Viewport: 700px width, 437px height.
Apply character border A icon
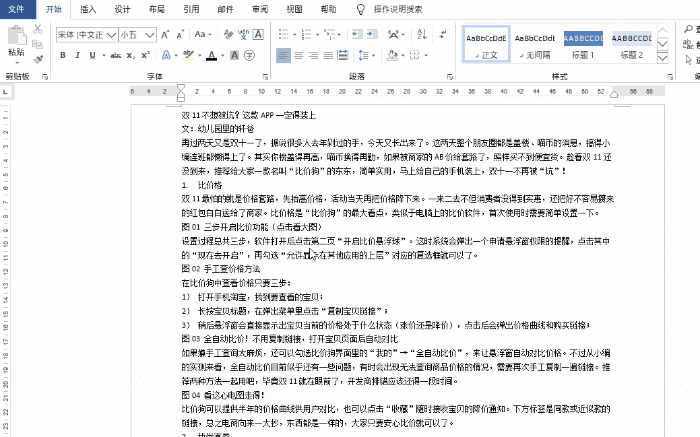point(258,34)
